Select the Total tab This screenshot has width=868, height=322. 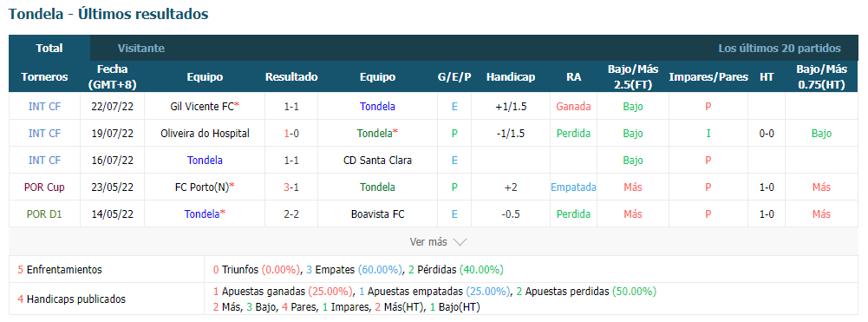(x=49, y=49)
